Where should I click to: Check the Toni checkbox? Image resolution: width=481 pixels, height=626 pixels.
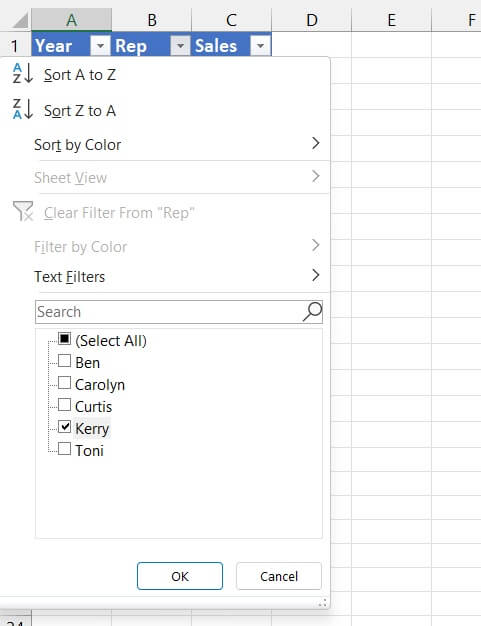(64, 449)
